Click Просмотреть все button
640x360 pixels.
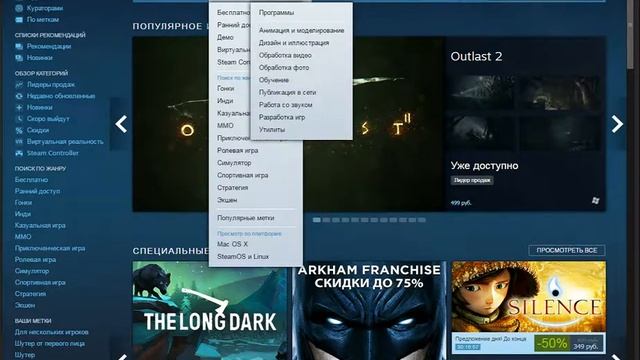[567, 250]
